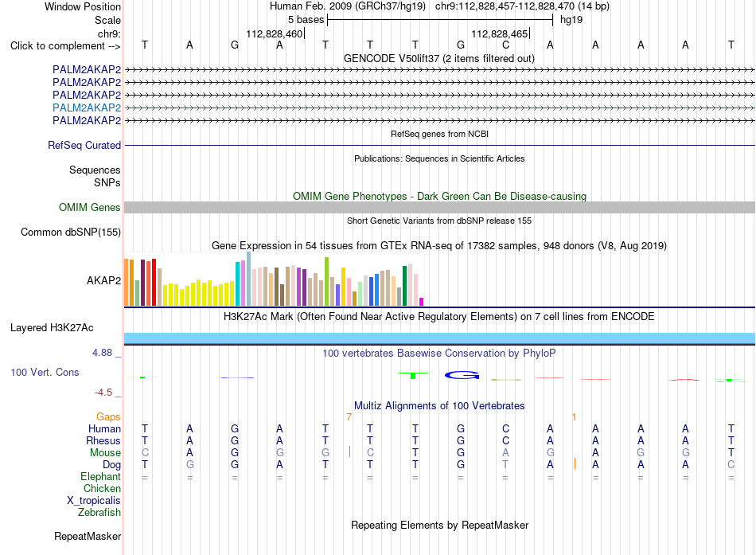
Task: Click the 'Scale' label in the ruler
Action: 107,20
